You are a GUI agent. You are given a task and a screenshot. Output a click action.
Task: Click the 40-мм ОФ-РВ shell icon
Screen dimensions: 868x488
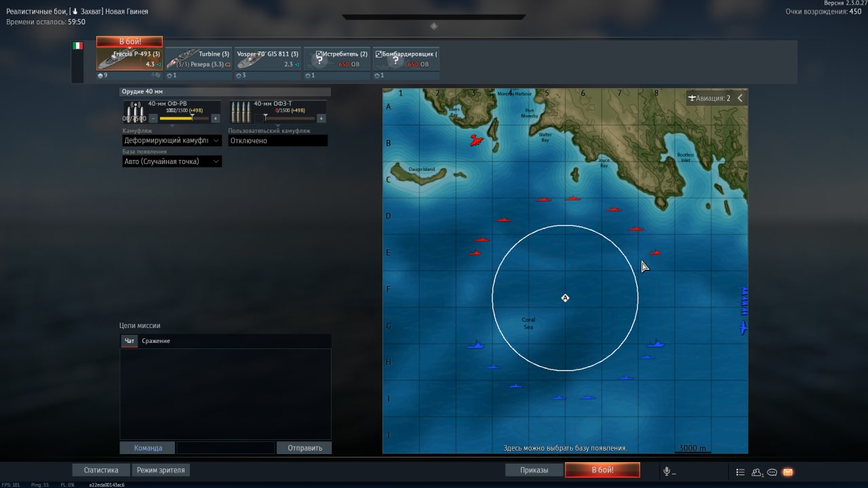point(135,113)
